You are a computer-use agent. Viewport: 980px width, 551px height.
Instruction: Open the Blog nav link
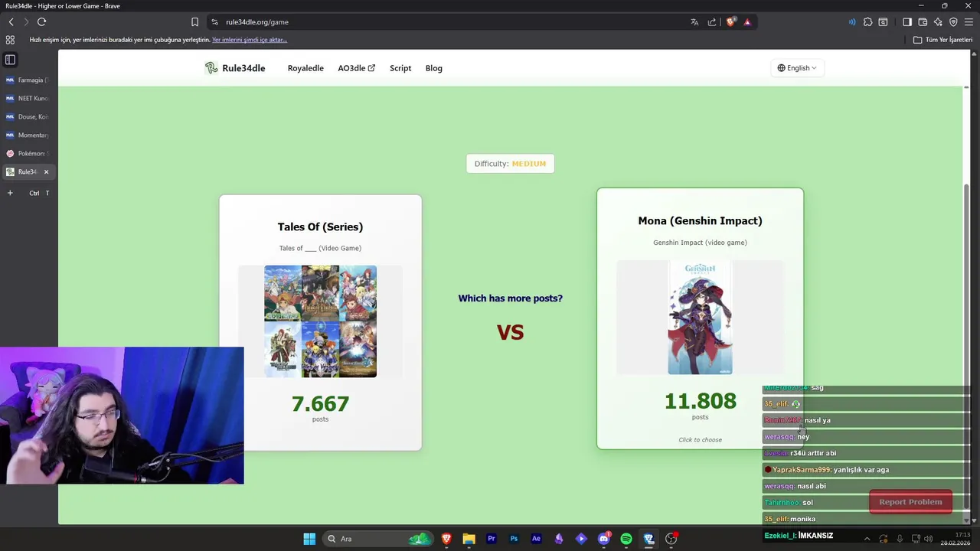click(434, 68)
